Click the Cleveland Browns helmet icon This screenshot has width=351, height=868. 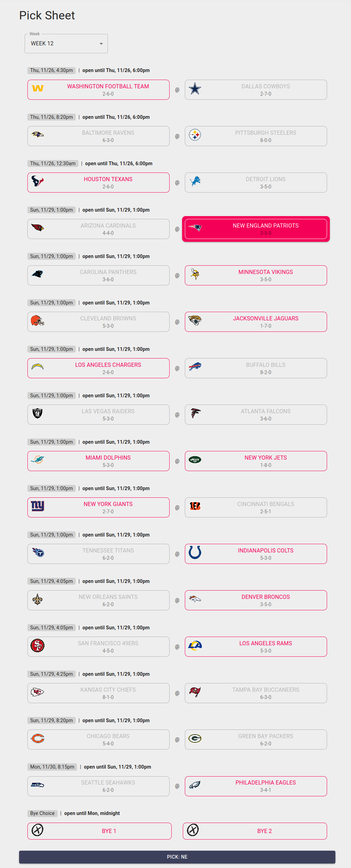pos(37,321)
